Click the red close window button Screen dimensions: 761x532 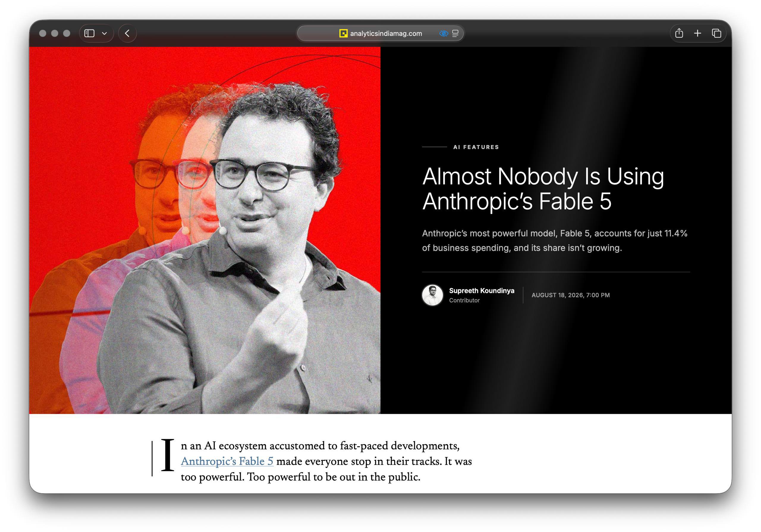click(x=43, y=34)
